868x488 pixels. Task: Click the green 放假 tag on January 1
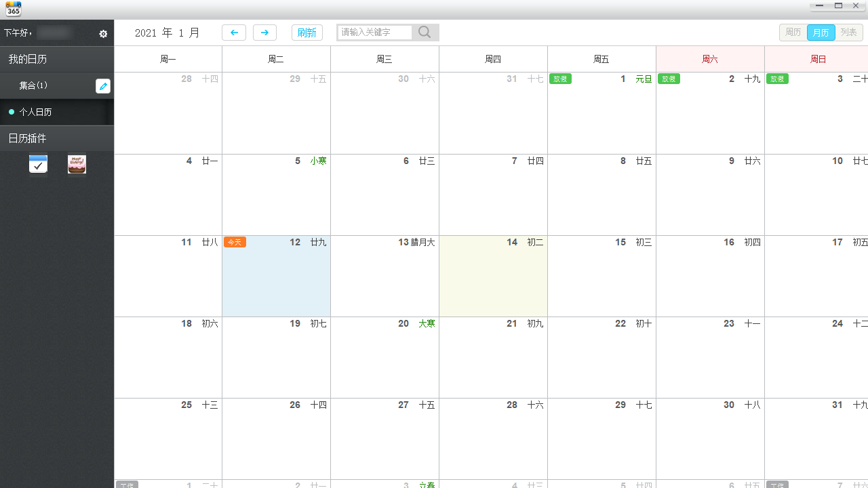[x=560, y=79]
